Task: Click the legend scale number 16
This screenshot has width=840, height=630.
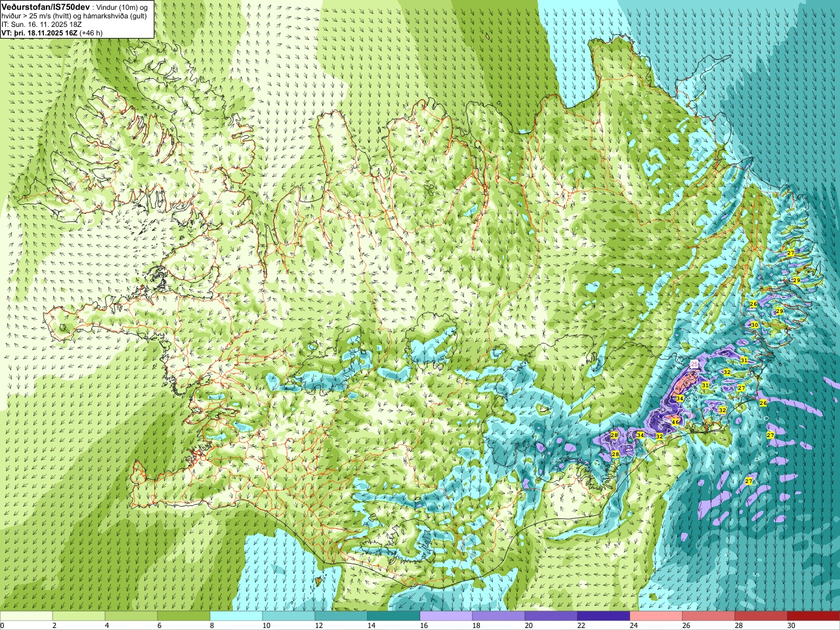Action: pyautogui.click(x=424, y=625)
